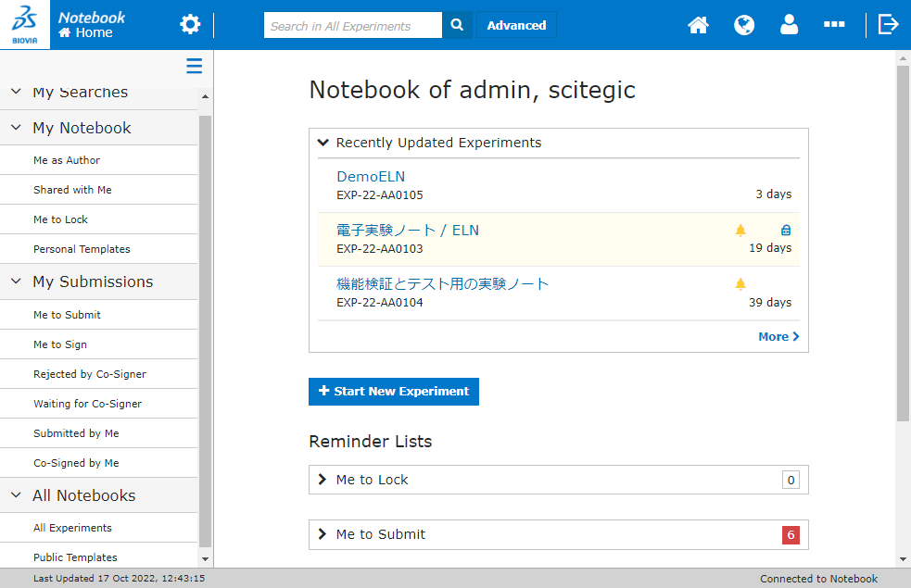Click EXP-22-AA0103 experiment ID
Screen dimensions: 911x588
click(380, 248)
